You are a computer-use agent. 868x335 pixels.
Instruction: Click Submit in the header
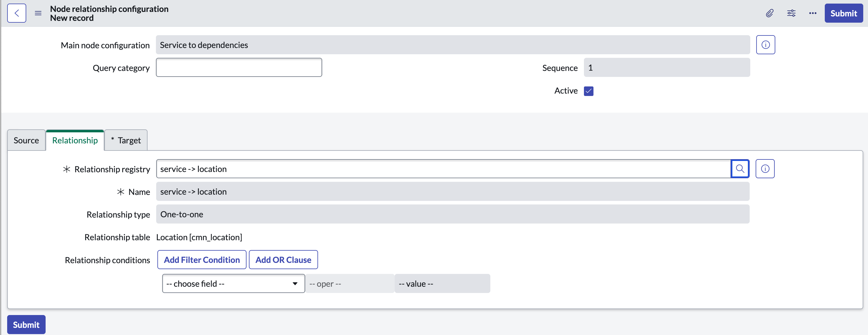click(x=843, y=13)
